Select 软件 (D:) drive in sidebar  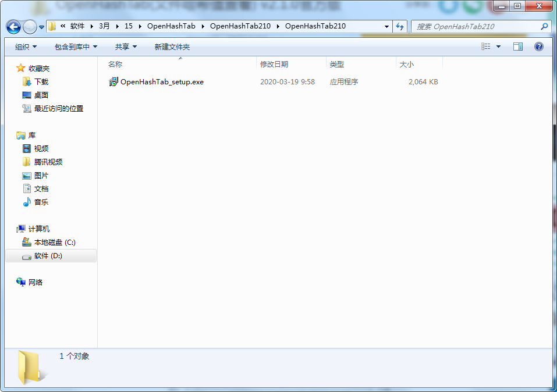pos(48,255)
